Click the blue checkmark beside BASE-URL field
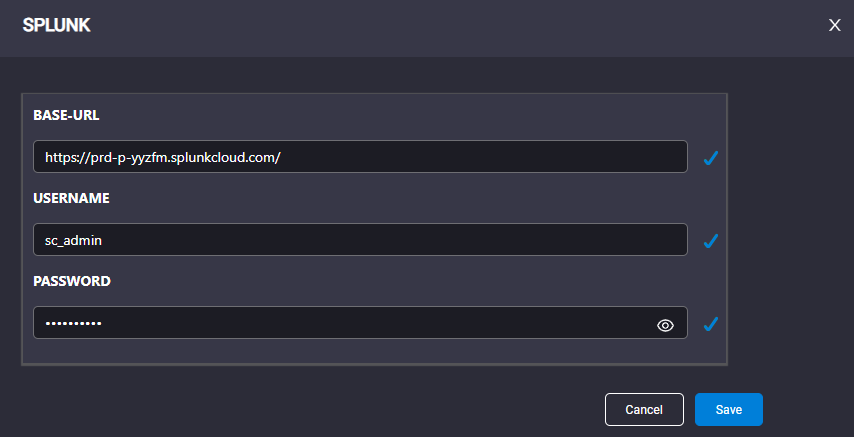The image size is (854, 437). point(711,158)
